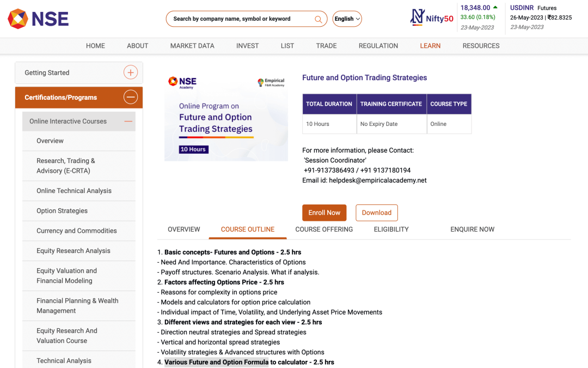The height and width of the screenshot is (368, 588).
Task: Open Currency and Commodities course link
Action: click(79, 231)
